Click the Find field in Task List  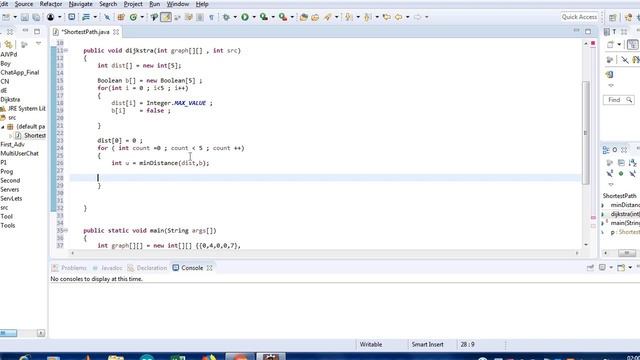coord(618,100)
